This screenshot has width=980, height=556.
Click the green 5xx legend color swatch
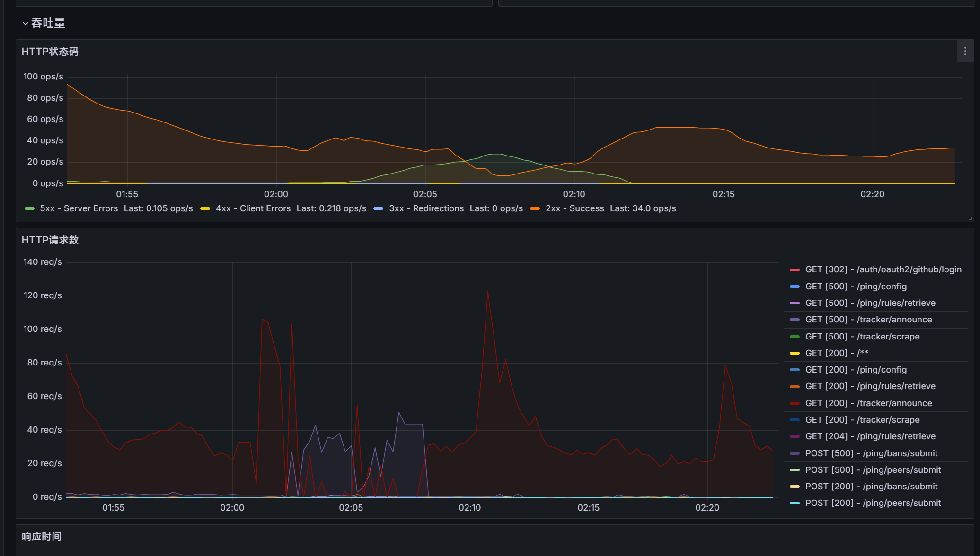click(x=29, y=208)
